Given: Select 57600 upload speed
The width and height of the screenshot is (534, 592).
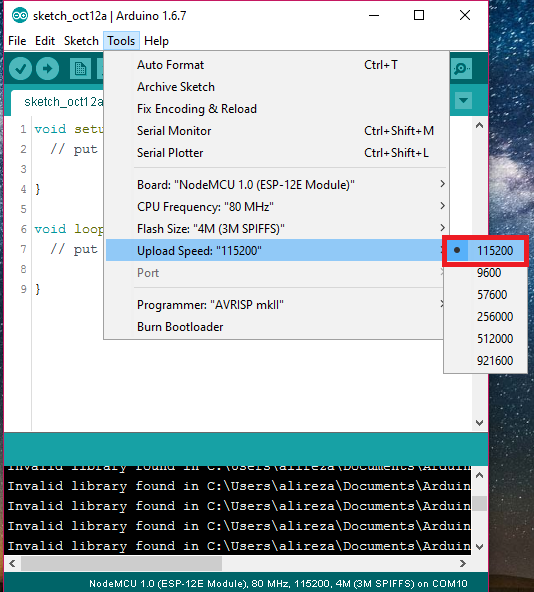Looking at the screenshot, I should click(486, 294).
